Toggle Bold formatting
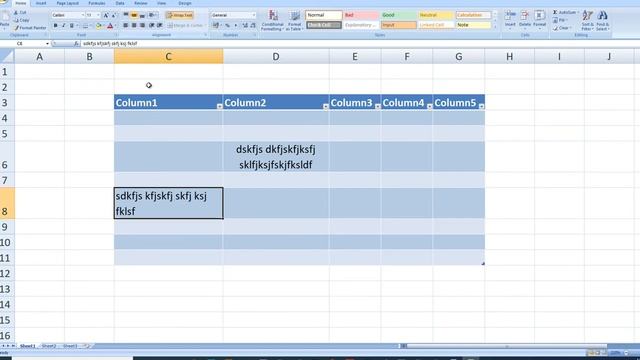Screen dimensions: 640x360 pos(56,26)
